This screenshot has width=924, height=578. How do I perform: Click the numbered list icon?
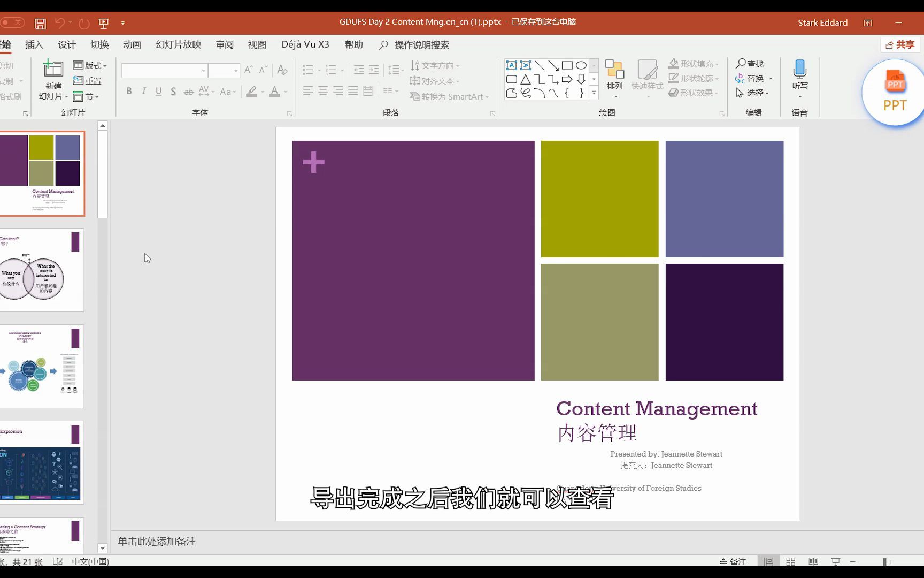(x=331, y=70)
